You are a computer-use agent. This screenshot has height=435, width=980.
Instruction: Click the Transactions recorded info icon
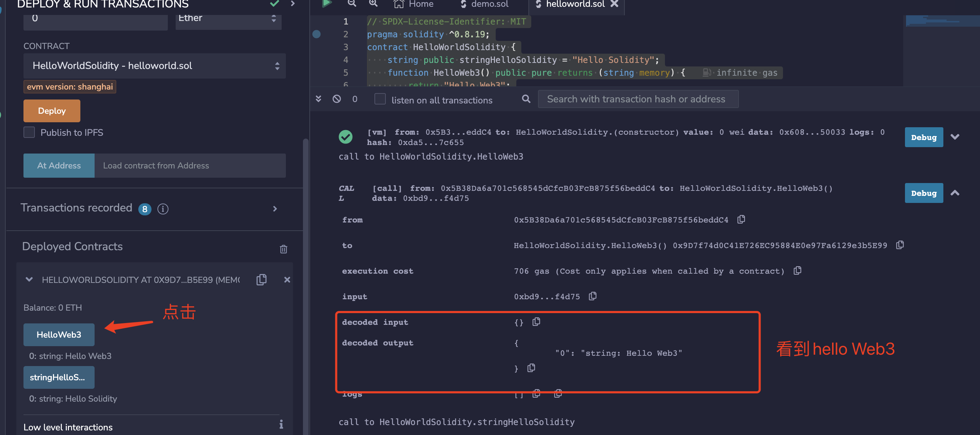pos(163,209)
